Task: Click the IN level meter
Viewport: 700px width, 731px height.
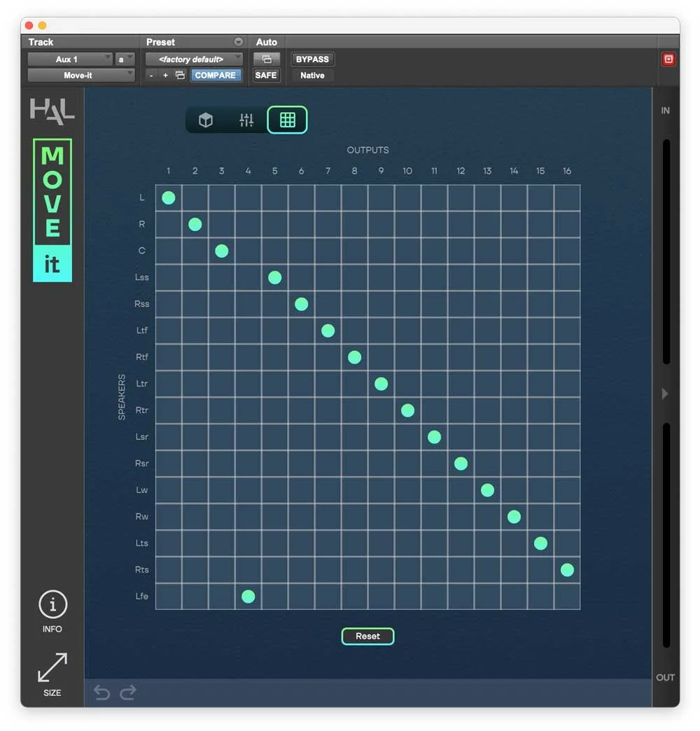Action: click(666, 252)
